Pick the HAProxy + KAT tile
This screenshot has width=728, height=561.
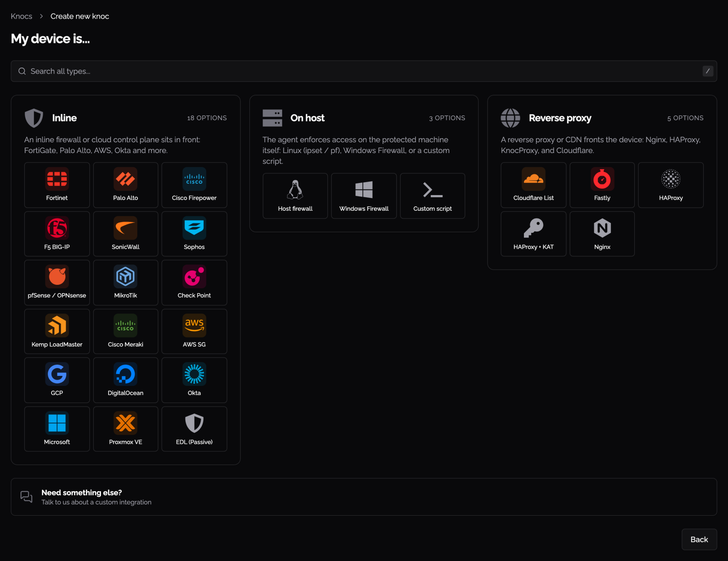tap(533, 234)
